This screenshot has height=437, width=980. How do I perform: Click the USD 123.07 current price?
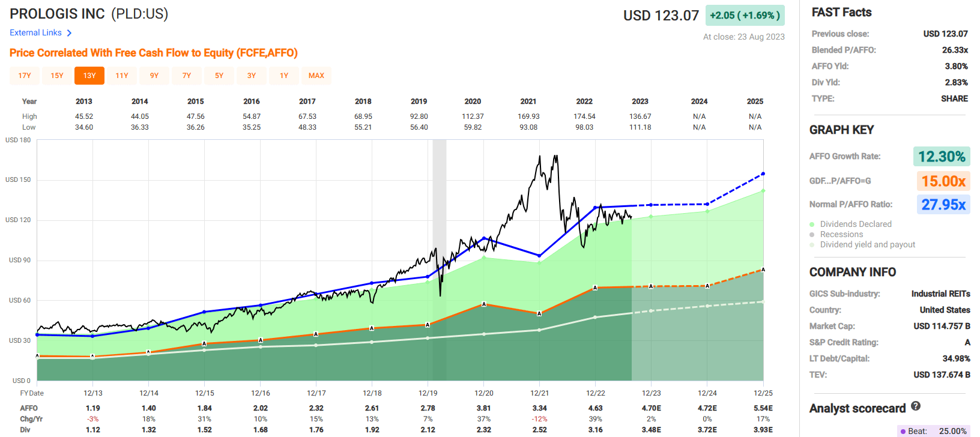661,16
